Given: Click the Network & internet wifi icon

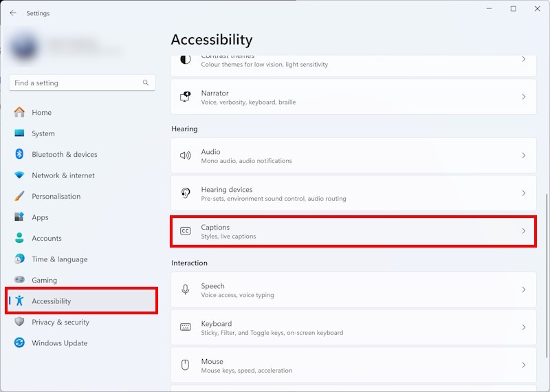Looking at the screenshot, I should pyautogui.click(x=19, y=175).
